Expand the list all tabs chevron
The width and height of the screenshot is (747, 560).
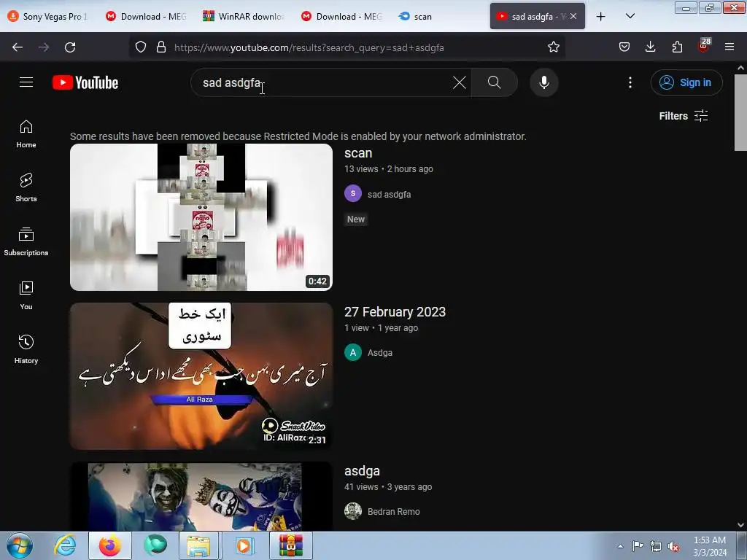(x=630, y=16)
